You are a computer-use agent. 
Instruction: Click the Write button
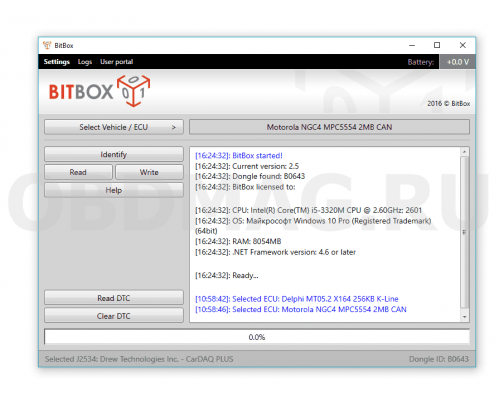(x=149, y=172)
